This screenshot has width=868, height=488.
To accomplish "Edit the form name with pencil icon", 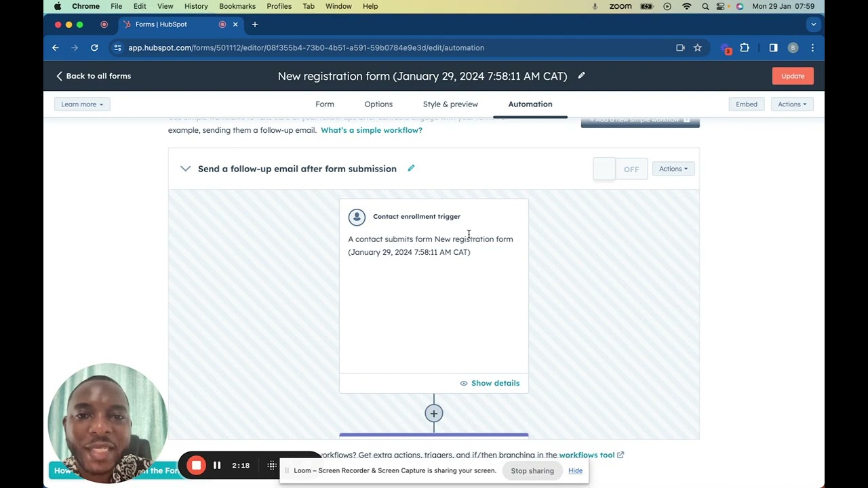I will pyautogui.click(x=581, y=75).
